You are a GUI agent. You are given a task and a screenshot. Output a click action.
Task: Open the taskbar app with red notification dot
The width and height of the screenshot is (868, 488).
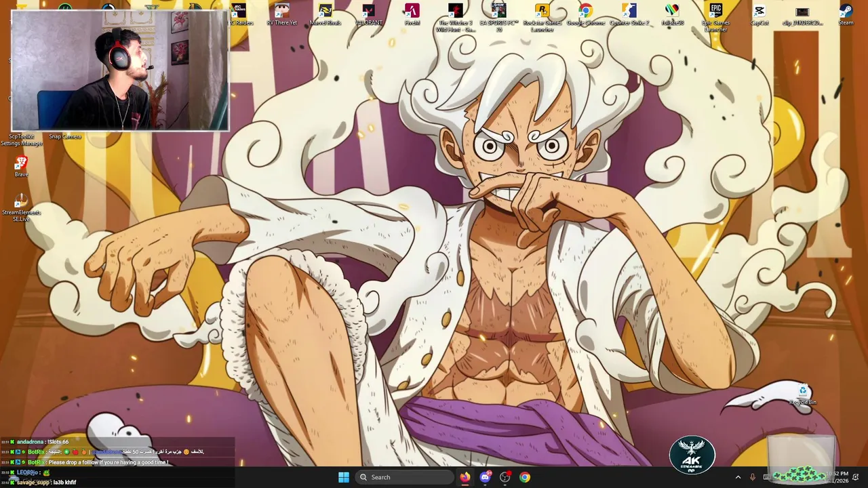(x=505, y=477)
